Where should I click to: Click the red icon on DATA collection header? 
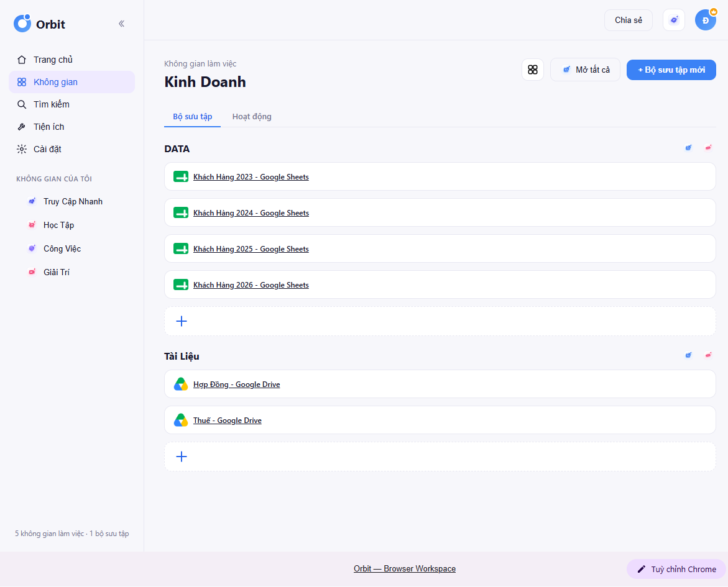pyautogui.click(x=709, y=148)
